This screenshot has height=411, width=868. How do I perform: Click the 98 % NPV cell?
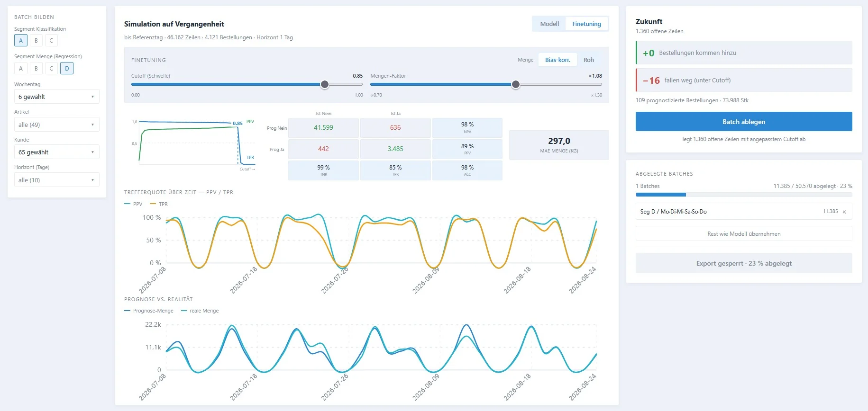[467, 128]
